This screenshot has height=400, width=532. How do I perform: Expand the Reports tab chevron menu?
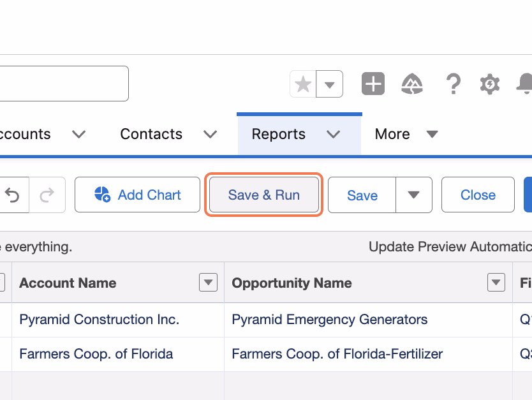point(333,135)
